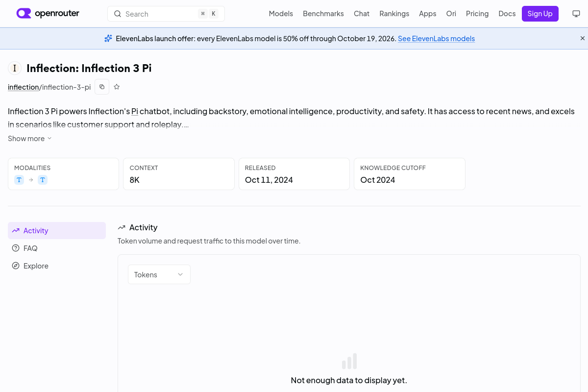Select the FAQ sidebar tab
The height and width of the screenshot is (392, 588).
pyautogui.click(x=57, y=248)
